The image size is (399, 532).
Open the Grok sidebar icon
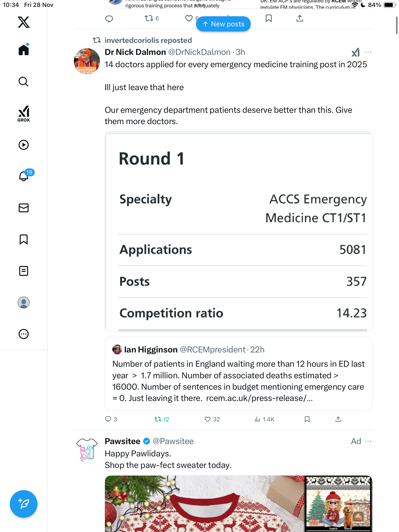(x=24, y=114)
